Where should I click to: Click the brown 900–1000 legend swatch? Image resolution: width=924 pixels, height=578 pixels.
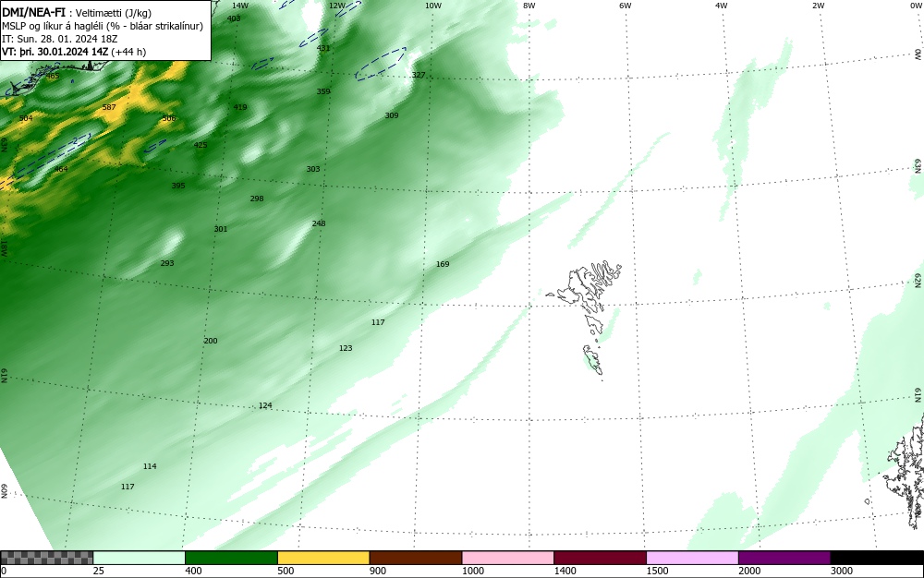pyautogui.click(x=416, y=558)
